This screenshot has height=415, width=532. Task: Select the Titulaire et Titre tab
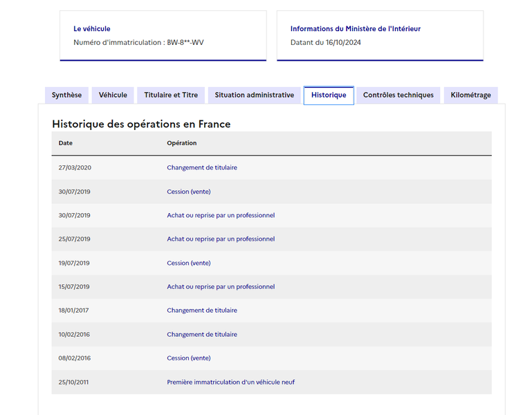(171, 95)
